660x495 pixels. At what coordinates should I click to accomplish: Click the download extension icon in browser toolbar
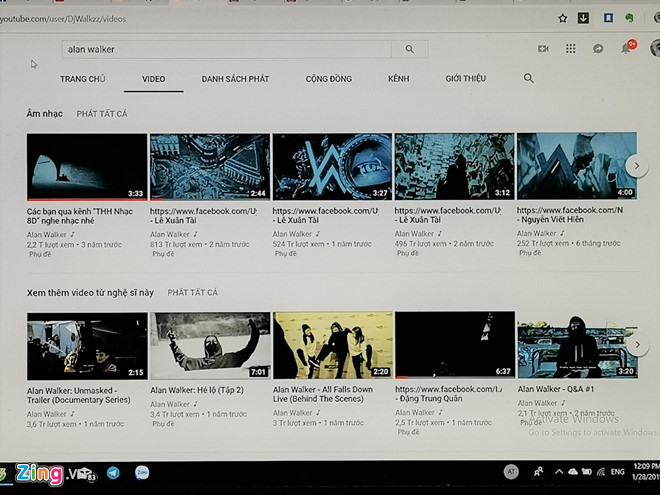pyautogui.click(x=583, y=18)
